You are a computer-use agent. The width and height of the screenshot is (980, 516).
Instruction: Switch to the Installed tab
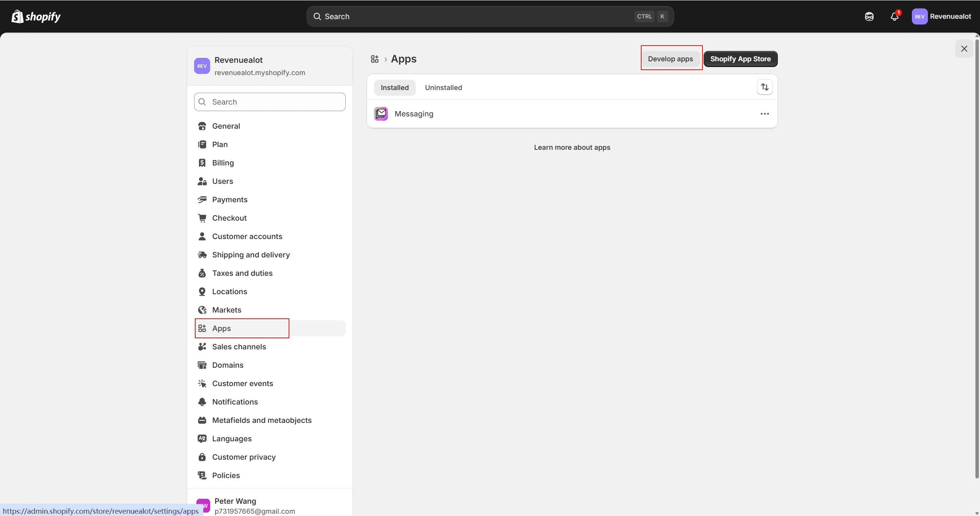394,87
